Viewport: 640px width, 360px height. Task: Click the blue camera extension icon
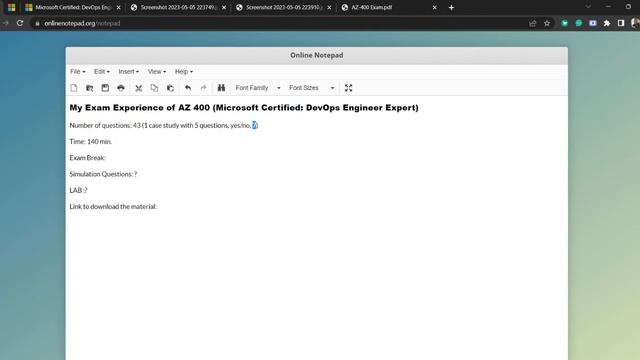coord(593,23)
